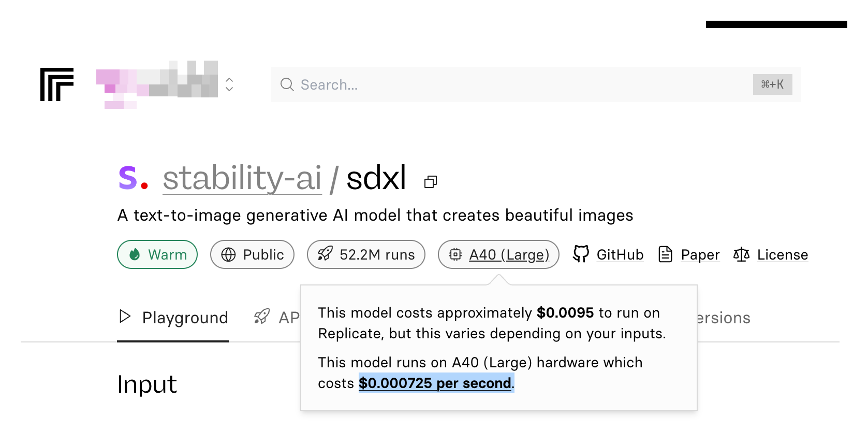868x444 pixels.
Task: Switch to the Playground tab
Action: [173, 318]
